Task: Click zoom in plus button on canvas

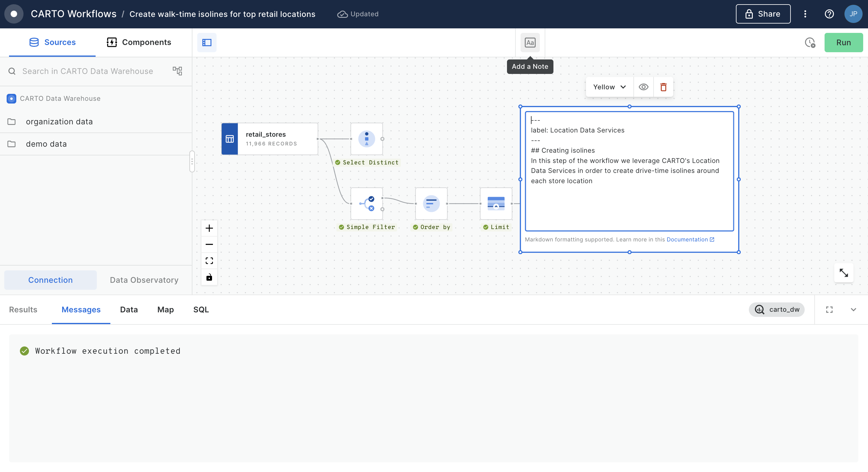Action: pyautogui.click(x=209, y=228)
